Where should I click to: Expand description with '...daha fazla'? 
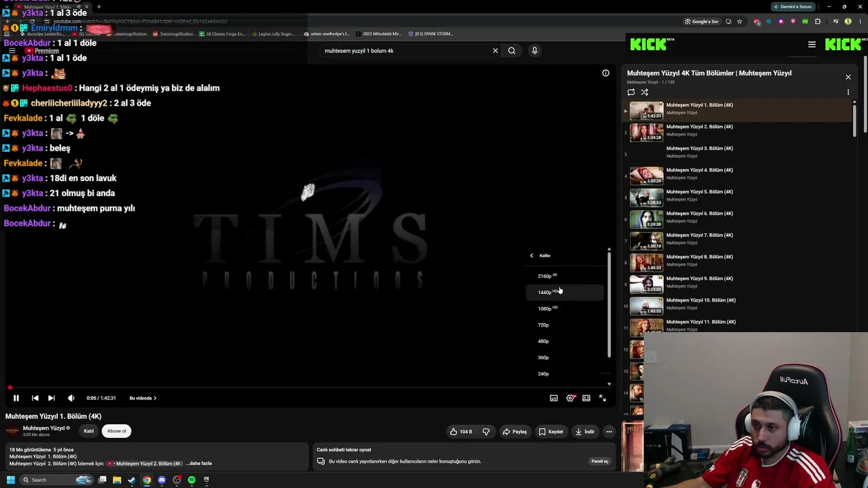199,464
